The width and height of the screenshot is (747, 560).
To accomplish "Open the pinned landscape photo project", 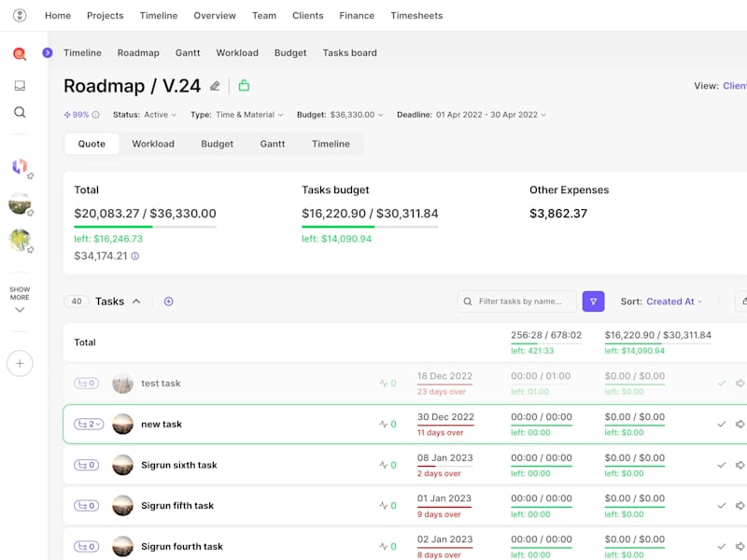I will pyautogui.click(x=20, y=203).
